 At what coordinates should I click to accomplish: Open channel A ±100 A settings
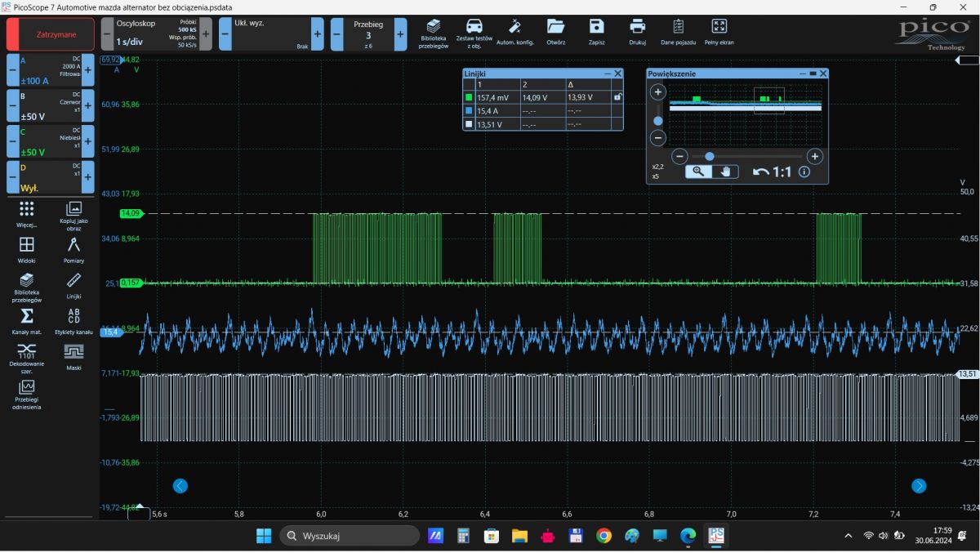click(50, 70)
